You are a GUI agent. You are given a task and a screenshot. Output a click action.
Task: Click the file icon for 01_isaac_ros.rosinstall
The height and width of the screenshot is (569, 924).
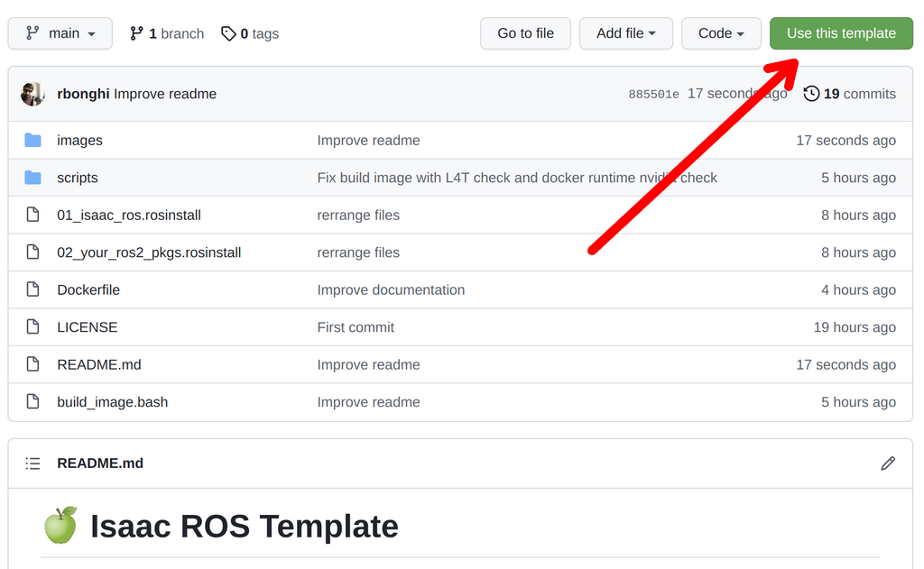(33, 215)
